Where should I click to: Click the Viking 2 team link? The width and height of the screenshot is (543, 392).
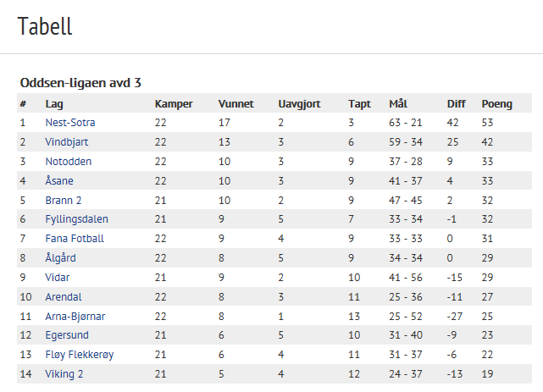[x=64, y=374]
